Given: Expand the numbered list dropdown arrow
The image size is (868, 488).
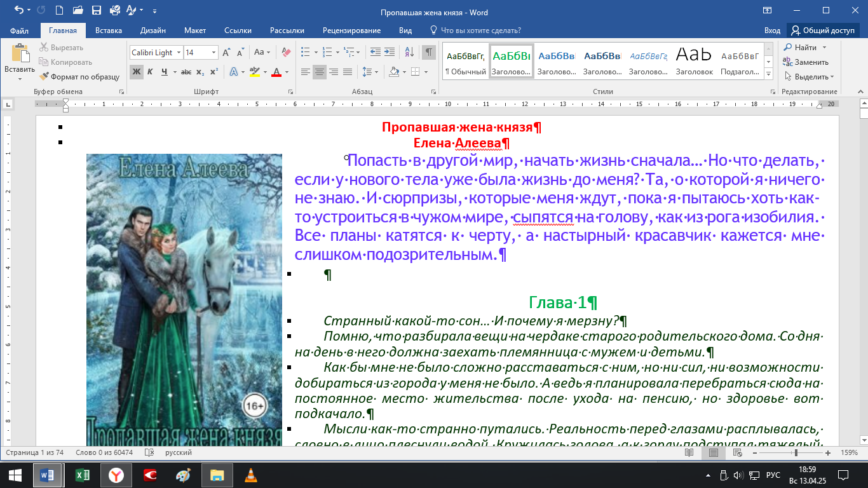Looking at the screenshot, I should coord(339,53).
